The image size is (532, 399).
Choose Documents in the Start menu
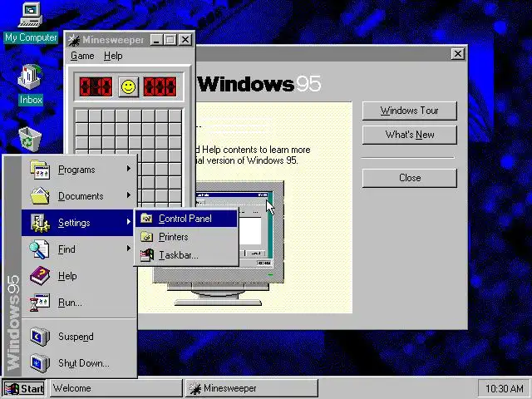coord(79,196)
